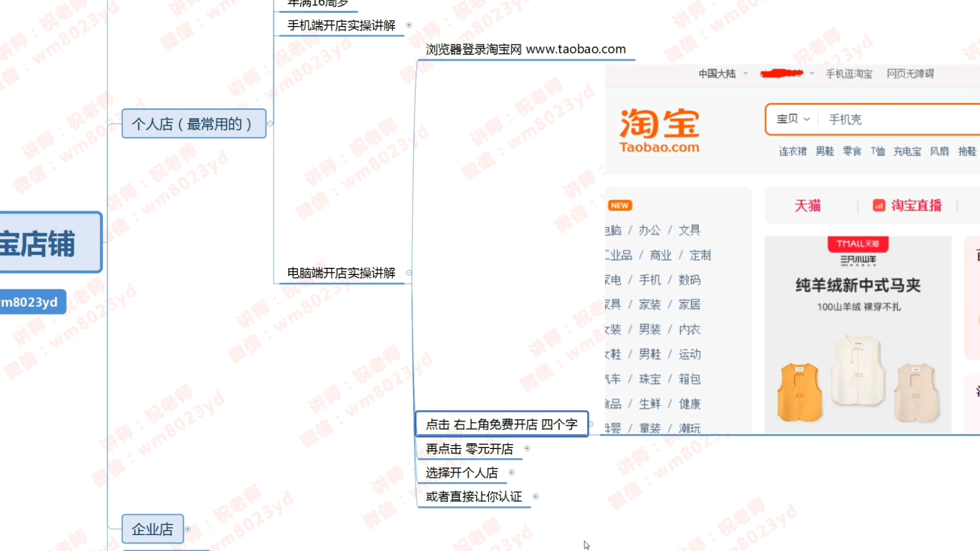This screenshot has width=980, height=551.
Task: Expand the 或者直接让你认证 node
Action: pyautogui.click(x=535, y=496)
